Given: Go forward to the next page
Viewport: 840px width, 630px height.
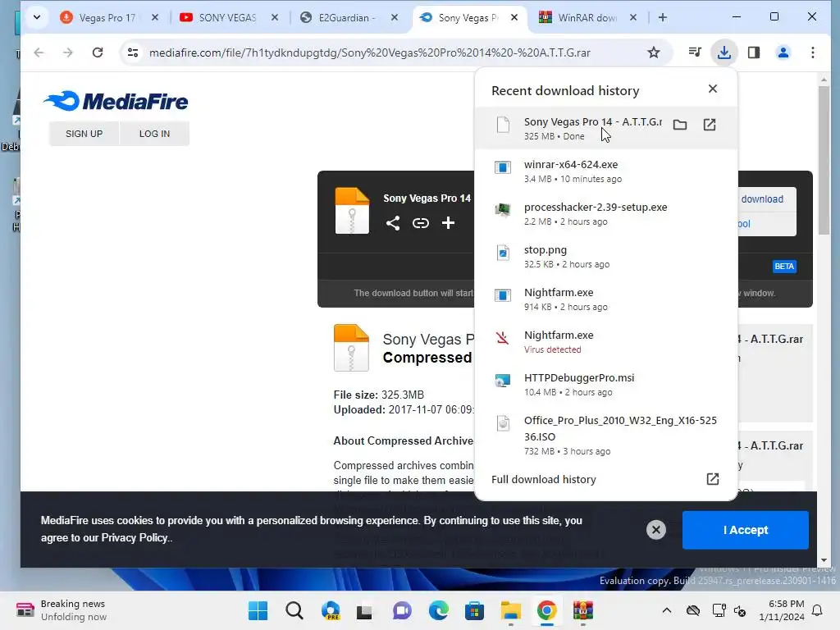Looking at the screenshot, I should [67, 52].
